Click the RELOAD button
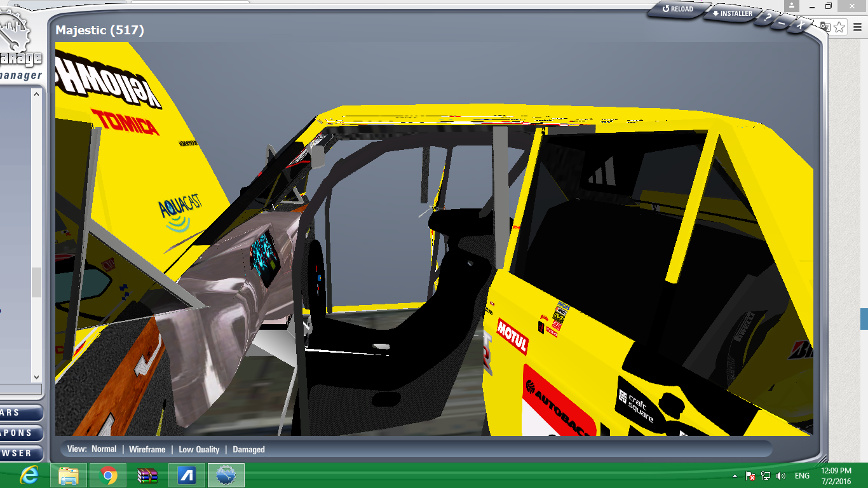Viewport: 868px width, 488px height. point(677,10)
